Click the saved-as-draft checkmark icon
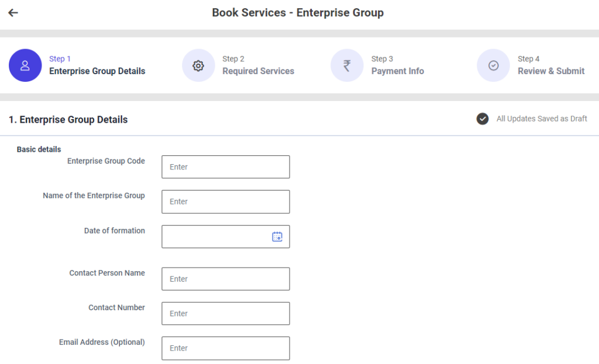This screenshot has width=599, height=364. coord(483,119)
